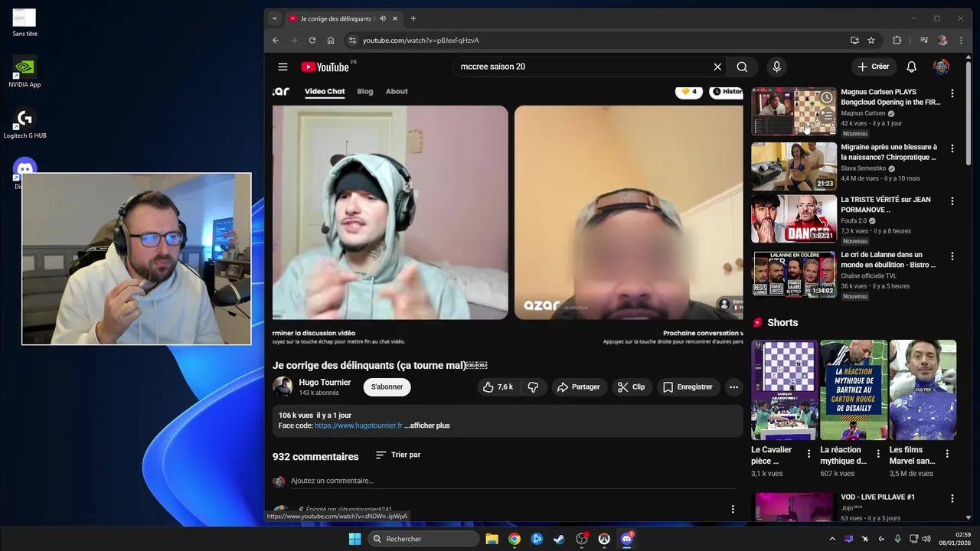Reload the page in Chrome

[x=312, y=41]
